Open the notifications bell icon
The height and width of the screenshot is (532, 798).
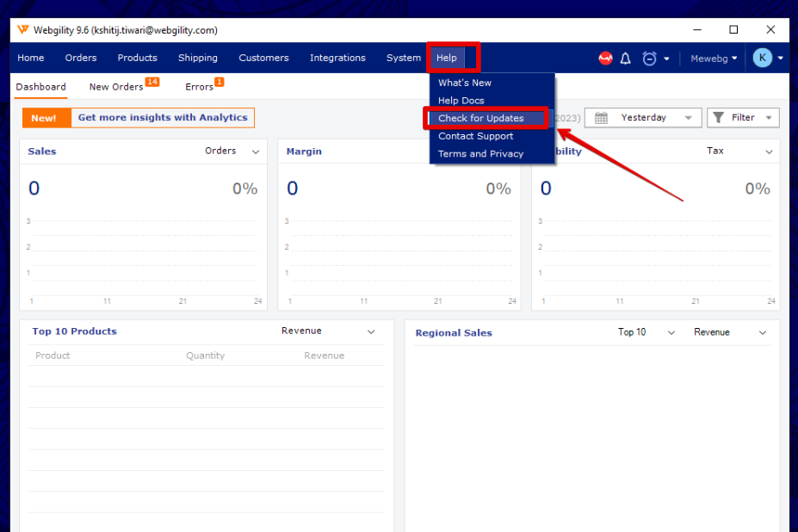click(x=626, y=59)
